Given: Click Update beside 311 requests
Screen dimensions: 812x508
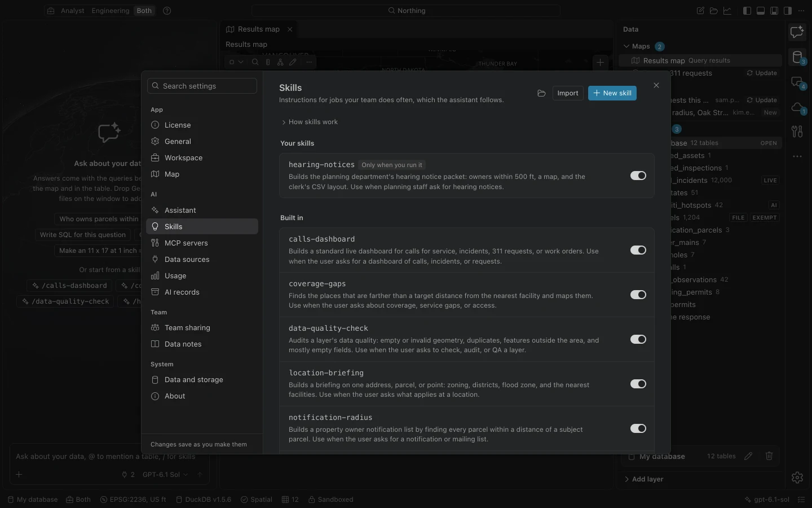Looking at the screenshot, I should [x=762, y=73].
